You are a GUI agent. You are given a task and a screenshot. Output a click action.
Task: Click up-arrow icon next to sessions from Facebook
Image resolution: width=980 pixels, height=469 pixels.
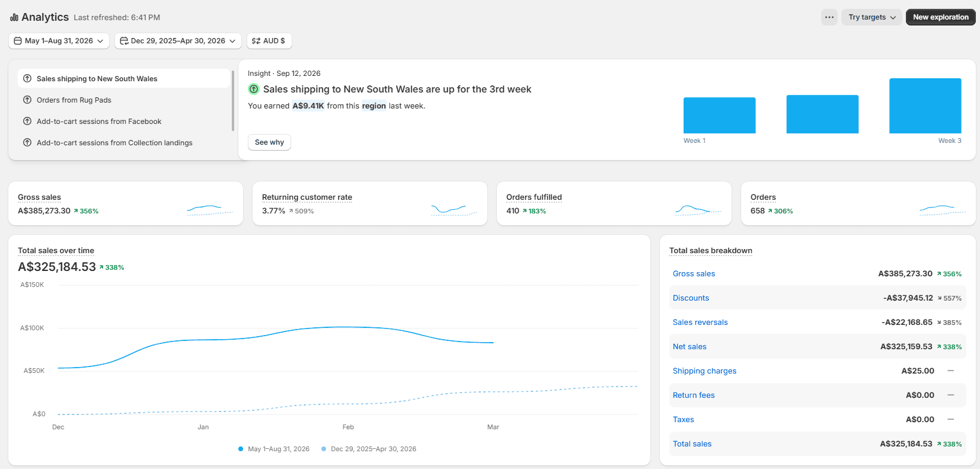27,121
